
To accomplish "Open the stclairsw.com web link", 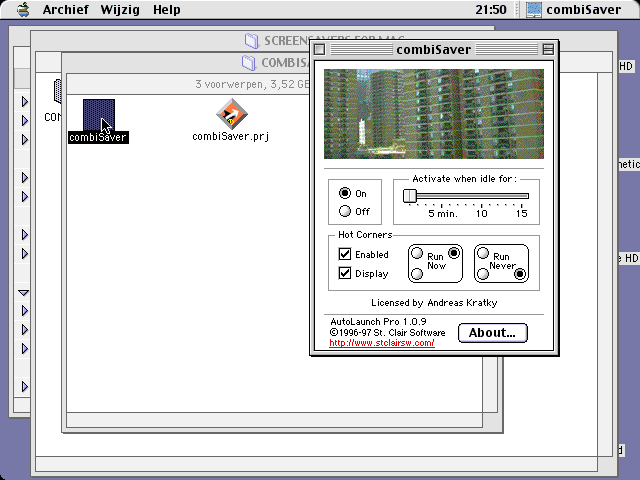I will point(381,343).
